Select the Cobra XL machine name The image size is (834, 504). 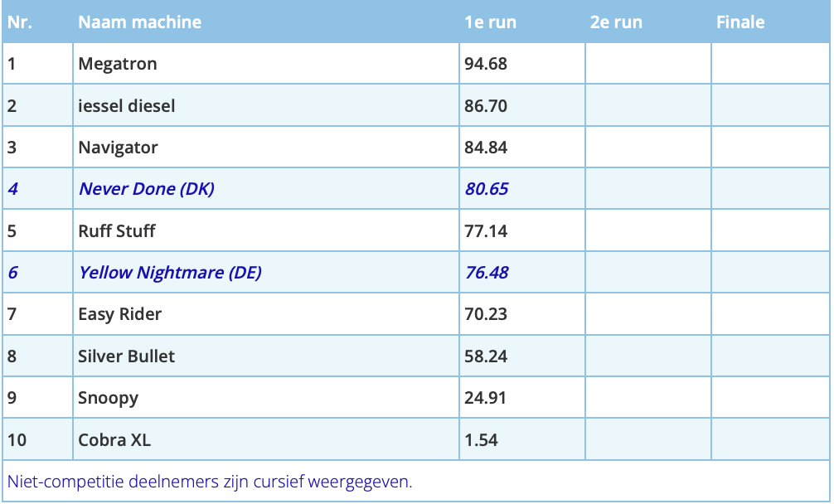(x=114, y=440)
